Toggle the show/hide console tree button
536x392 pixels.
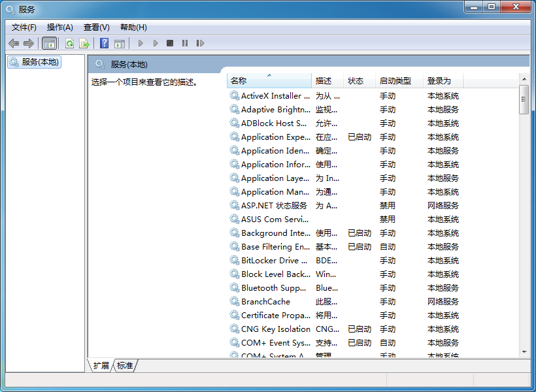pos(49,43)
